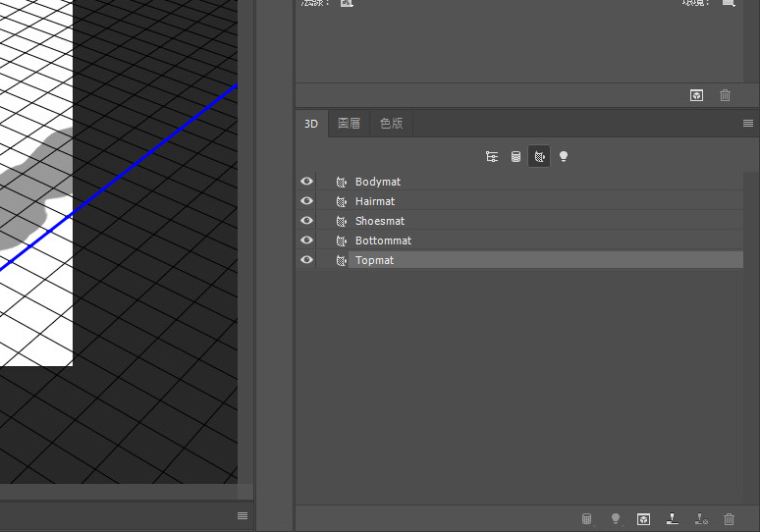Filter 3D panel by lights
The height and width of the screenshot is (532, 760).
tap(564, 157)
